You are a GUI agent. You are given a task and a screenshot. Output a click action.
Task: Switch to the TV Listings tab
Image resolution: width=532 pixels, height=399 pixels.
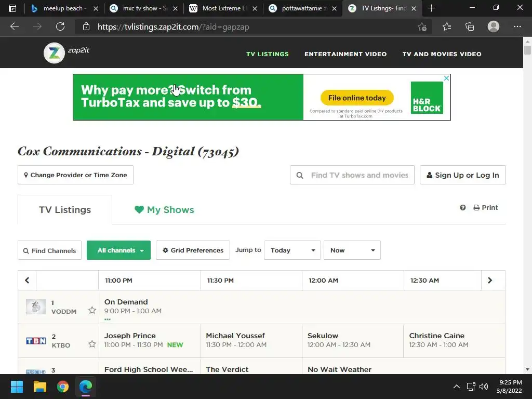click(x=65, y=210)
